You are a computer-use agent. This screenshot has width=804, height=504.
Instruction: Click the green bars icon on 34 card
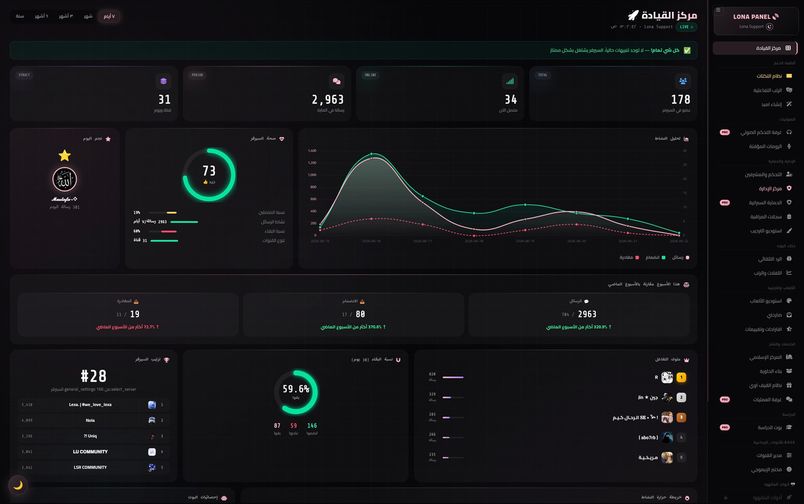tap(510, 81)
